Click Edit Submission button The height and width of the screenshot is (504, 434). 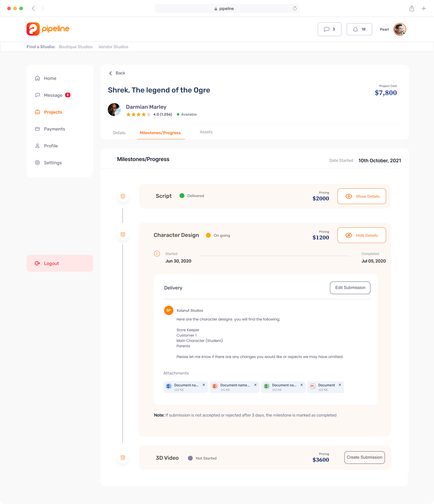350,288
